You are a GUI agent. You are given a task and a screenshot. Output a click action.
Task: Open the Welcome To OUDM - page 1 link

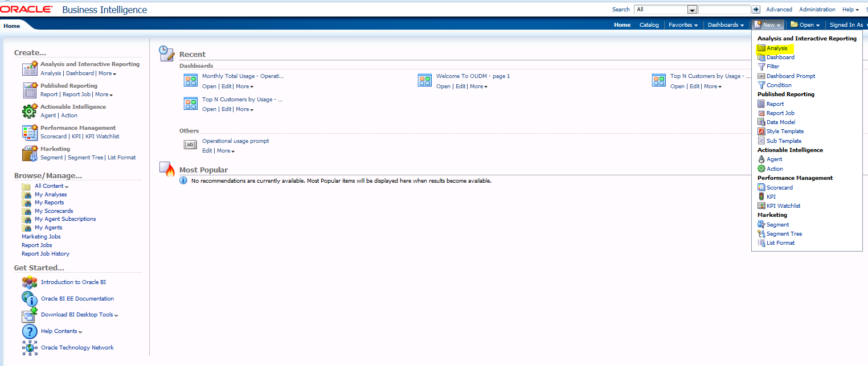pyautogui.click(x=473, y=76)
